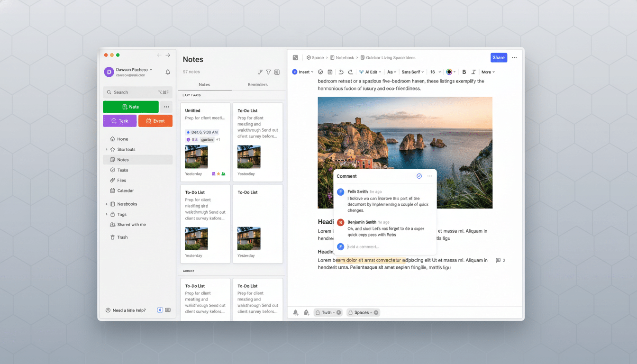637x364 pixels.
Task: Toggle italic formatting
Action: point(473,72)
